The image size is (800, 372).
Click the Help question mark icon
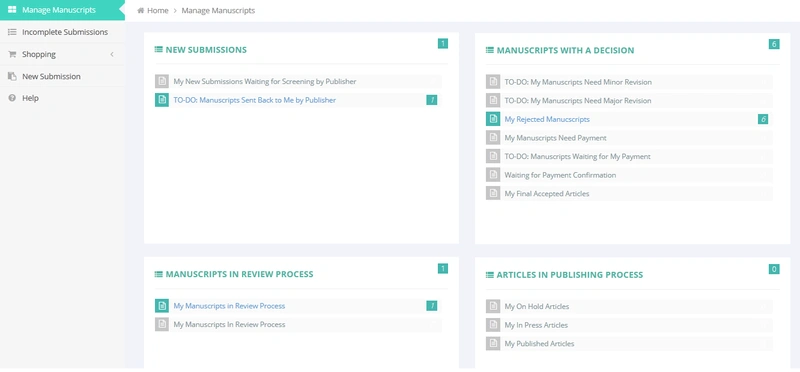point(12,98)
